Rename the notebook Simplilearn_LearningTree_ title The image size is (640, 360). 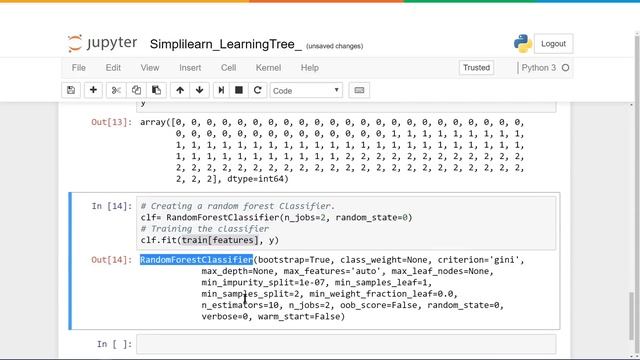[x=225, y=44]
